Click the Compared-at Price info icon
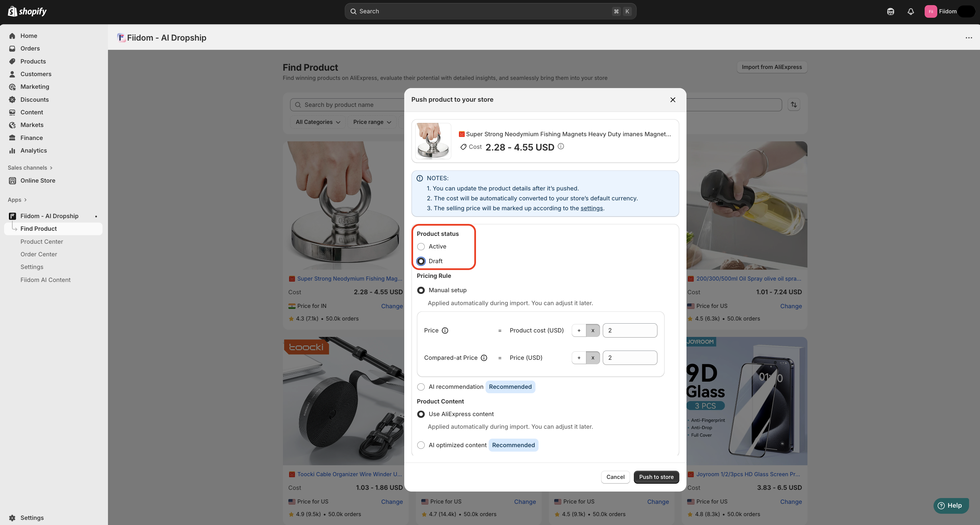This screenshot has width=980, height=525. coord(484,358)
